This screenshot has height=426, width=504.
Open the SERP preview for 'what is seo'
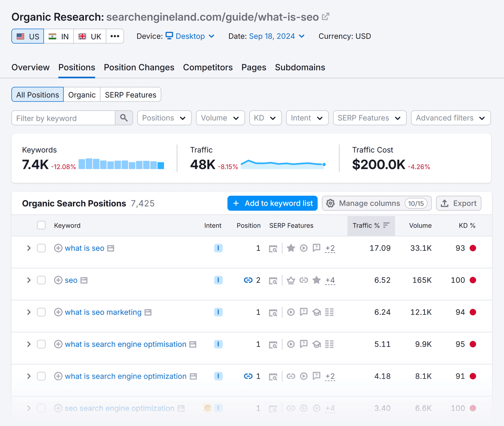pyautogui.click(x=273, y=248)
